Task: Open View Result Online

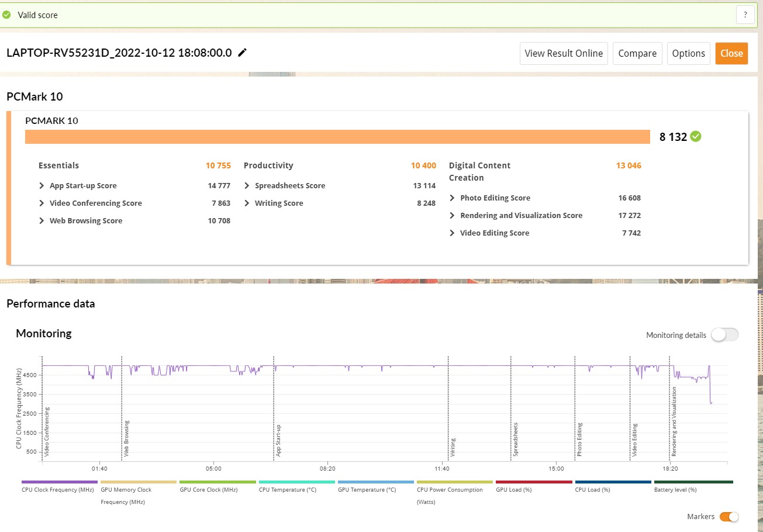Action: 564,53
